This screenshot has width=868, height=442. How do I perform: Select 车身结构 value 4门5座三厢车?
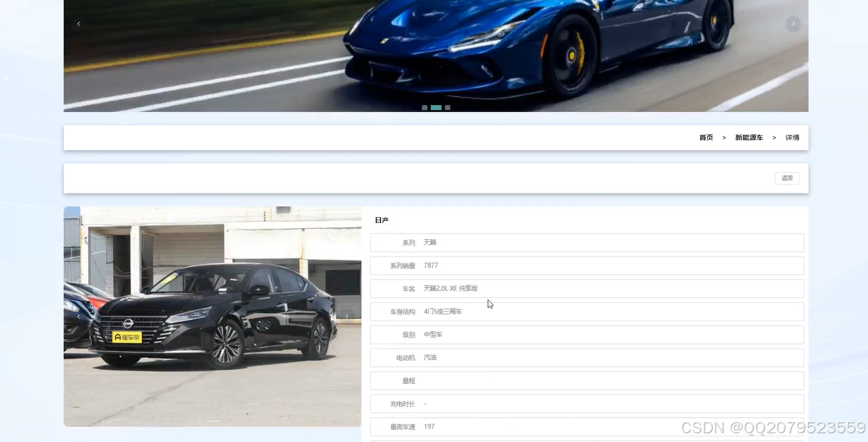pos(443,312)
